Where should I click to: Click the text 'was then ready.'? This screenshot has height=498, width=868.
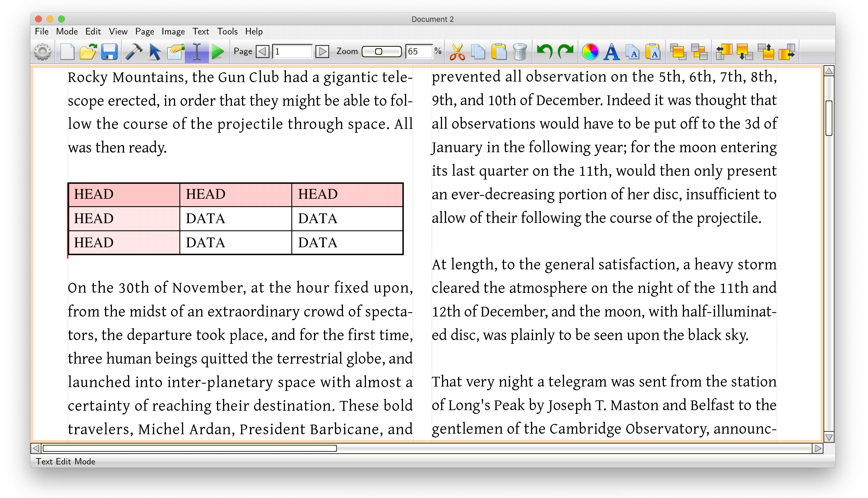(117, 148)
